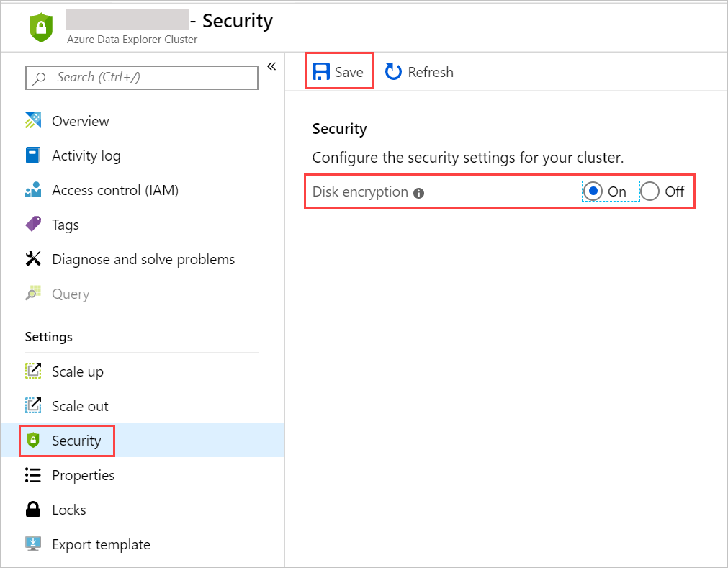Open the Scale out settings page
The height and width of the screenshot is (568, 728).
point(80,406)
